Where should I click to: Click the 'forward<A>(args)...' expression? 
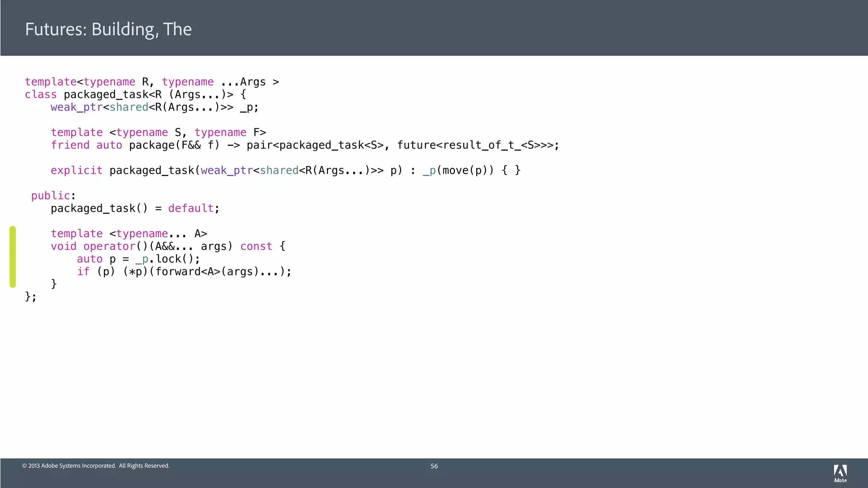(216, 272)
